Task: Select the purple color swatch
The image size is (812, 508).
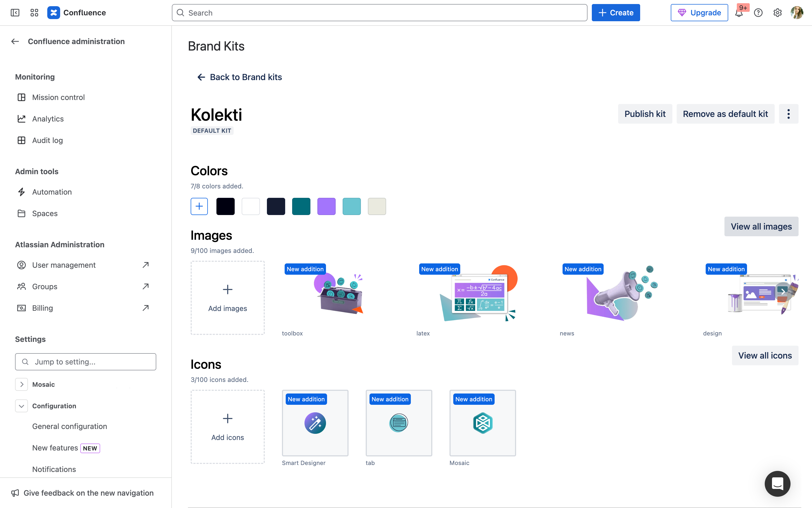Action: (327, 206)
